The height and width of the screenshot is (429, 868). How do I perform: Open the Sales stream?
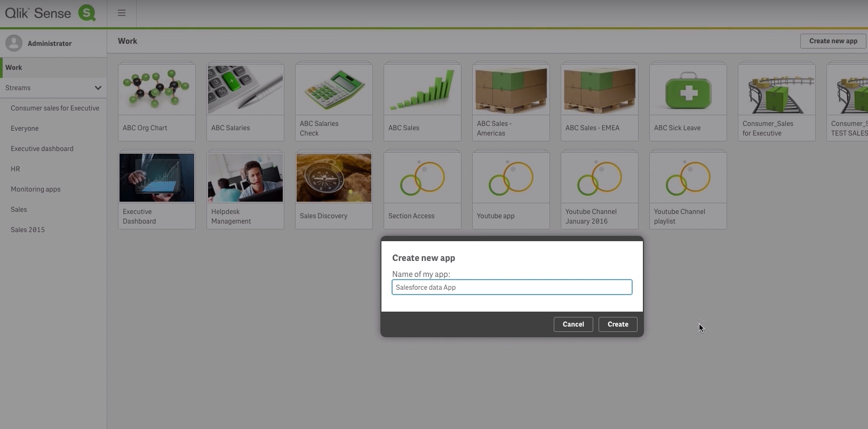(19, 210)
